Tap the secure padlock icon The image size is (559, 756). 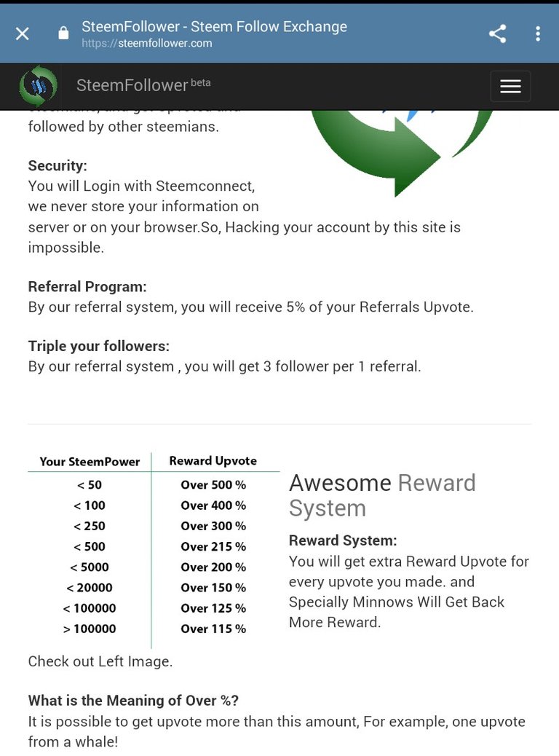click(x=63, y=34)
